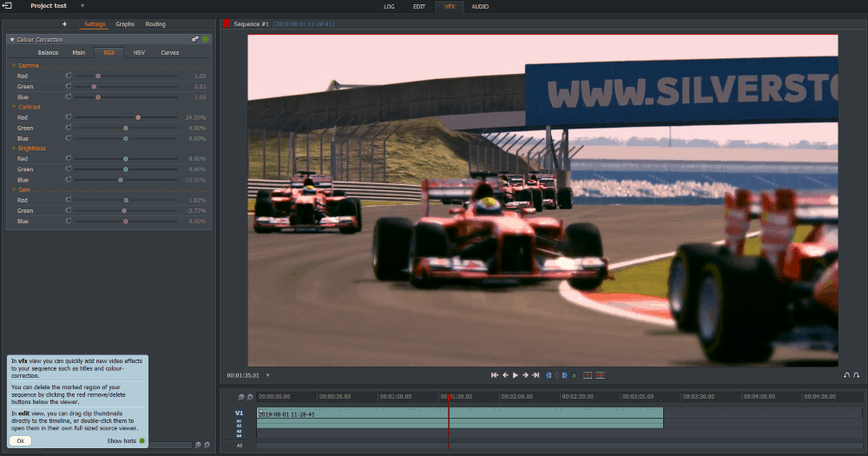Collapse the Gamma section
This screenshot has width=868, height=456.
point(14,65)
